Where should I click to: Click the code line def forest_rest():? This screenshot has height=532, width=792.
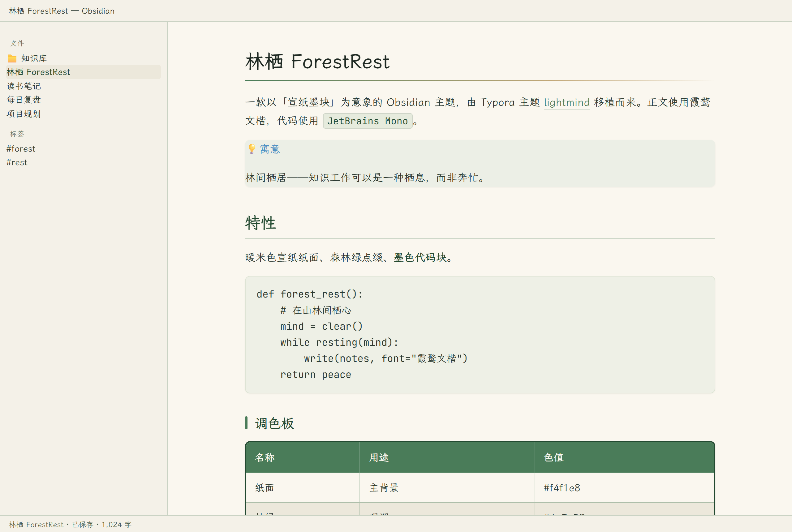[x=310, y=294]
